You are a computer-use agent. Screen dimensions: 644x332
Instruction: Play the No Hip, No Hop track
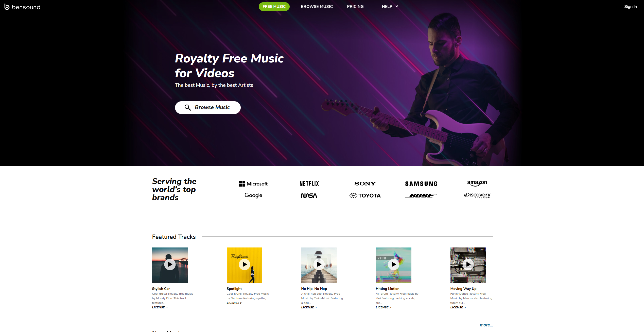319,264
